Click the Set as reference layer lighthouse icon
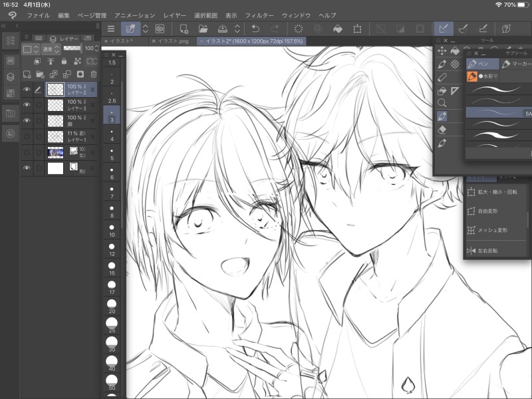The width and height of the screenshot is (532, 399). [51, 61]
